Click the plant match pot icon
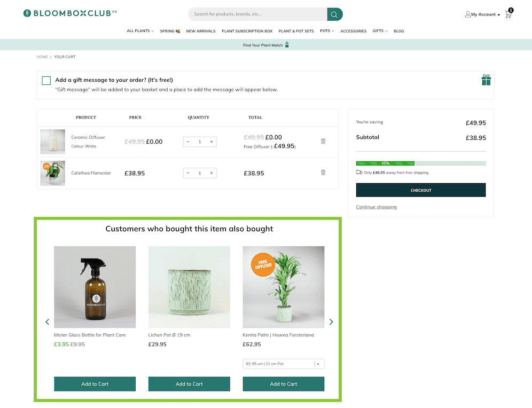Viewport: 532px width, 408px height. point(287,44)
